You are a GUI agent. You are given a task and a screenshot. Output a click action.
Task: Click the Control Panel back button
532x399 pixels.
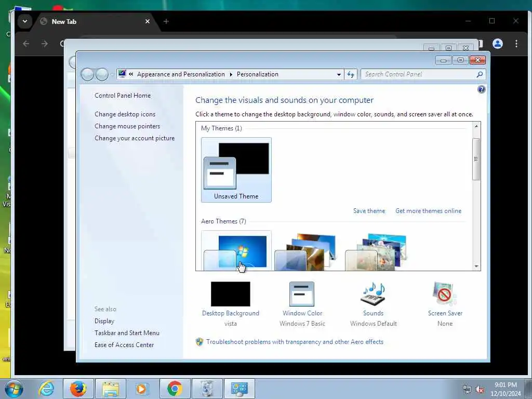[x=87, y=74]
